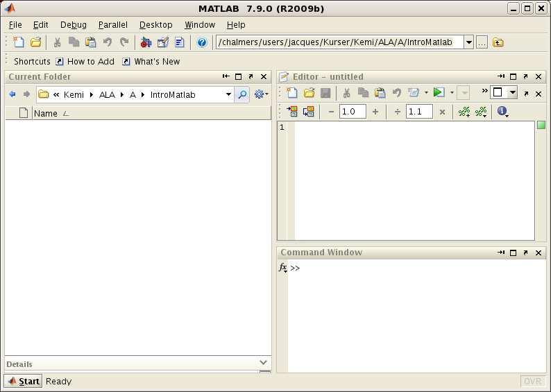Open GUIDE icon in main toolbar
This screenshot has height=392, width=551.
pos(163,42)
